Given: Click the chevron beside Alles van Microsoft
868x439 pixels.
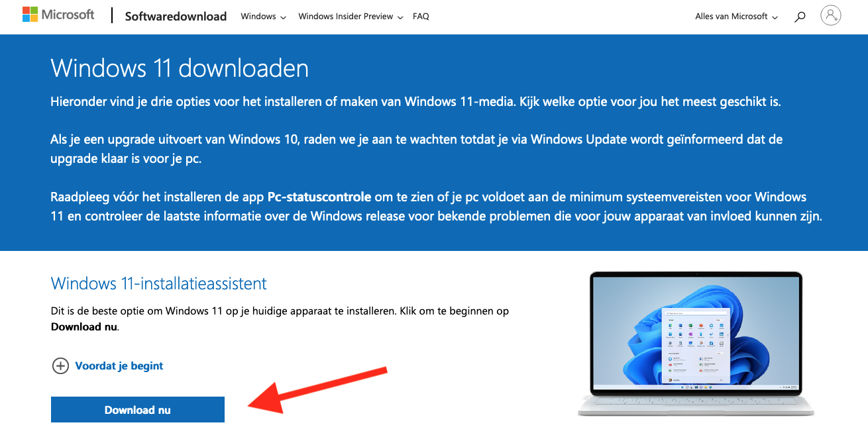Looking at the screenshot, I should tap(775, 18).
